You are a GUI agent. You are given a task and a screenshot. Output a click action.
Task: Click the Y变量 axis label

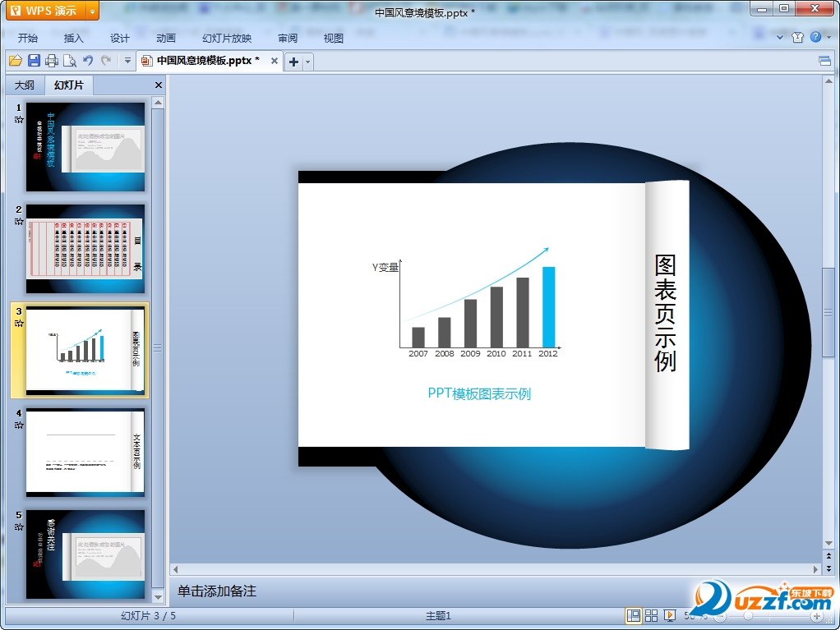pos(385,267)
